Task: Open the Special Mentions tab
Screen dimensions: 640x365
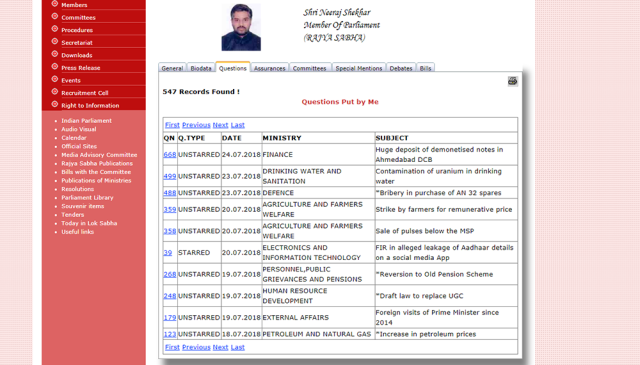Action: (x=359, y=68)
